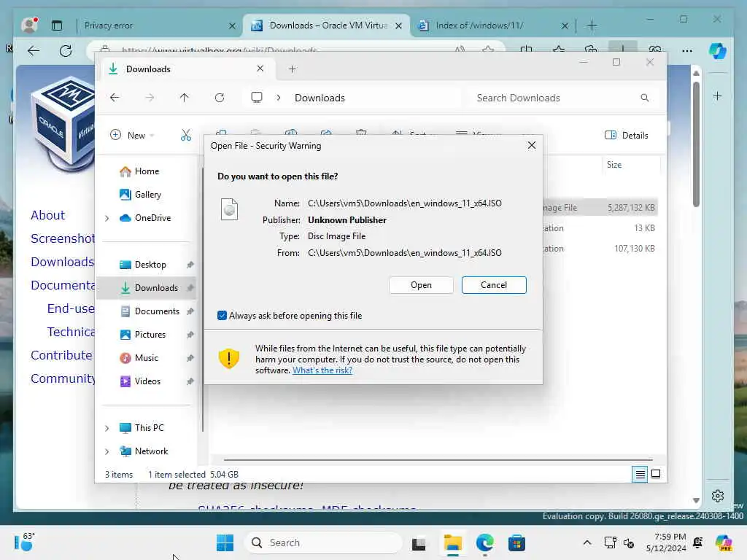Image resolution: width=747 pixels, height=560 pixels.
Task: Select the Downloads – Oracle VM VirtualBox tab
Action: click(327, 26)
